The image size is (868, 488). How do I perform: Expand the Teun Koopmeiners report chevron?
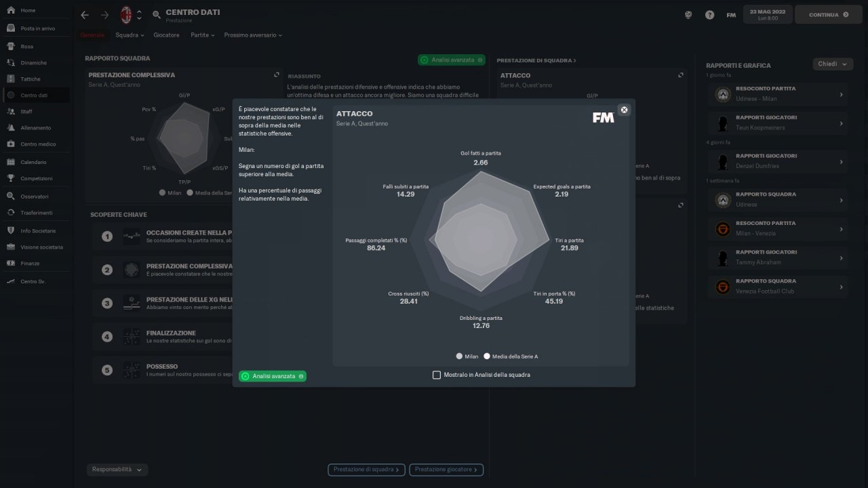point(842,123)
